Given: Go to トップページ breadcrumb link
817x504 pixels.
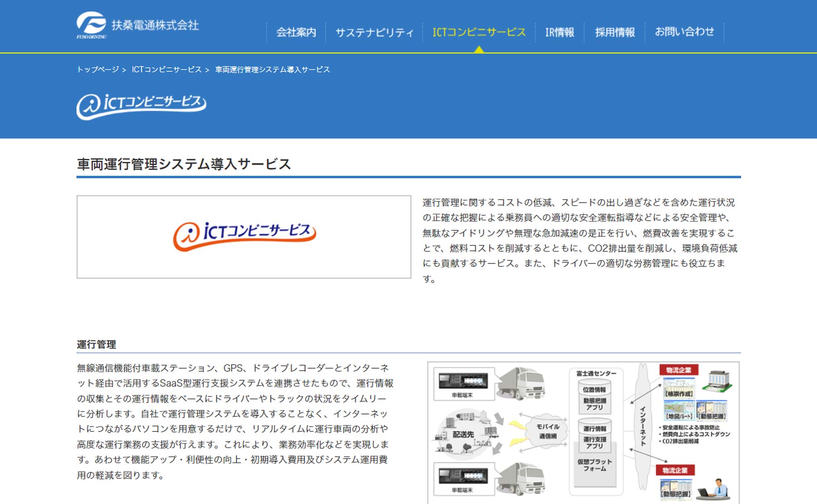Looking at the screenshot, I should (98, 69).
